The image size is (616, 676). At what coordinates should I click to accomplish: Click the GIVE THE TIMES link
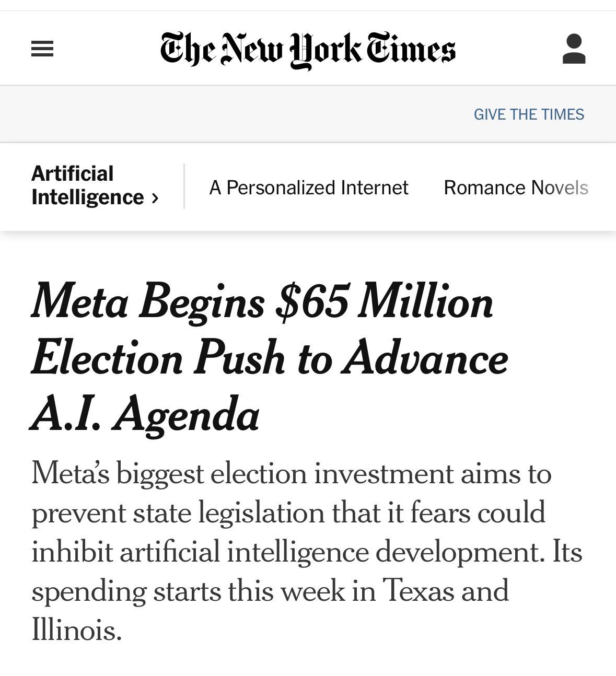click(x=529, y=114)
